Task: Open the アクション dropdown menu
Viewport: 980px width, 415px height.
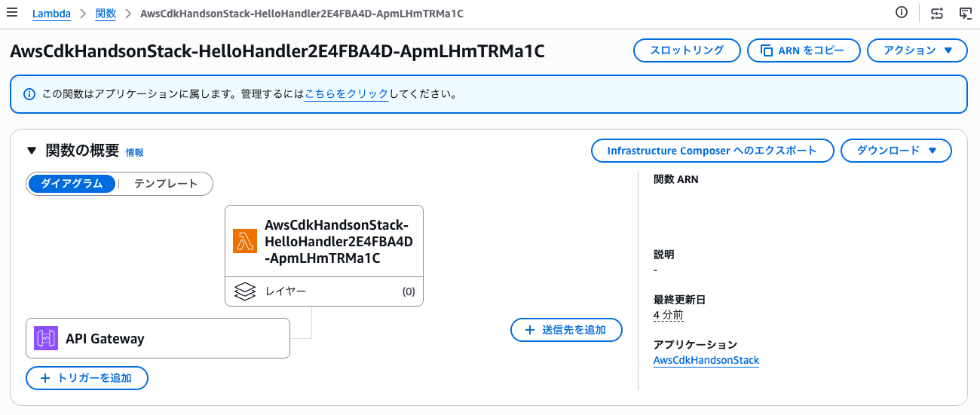Action: click(917, 50)
